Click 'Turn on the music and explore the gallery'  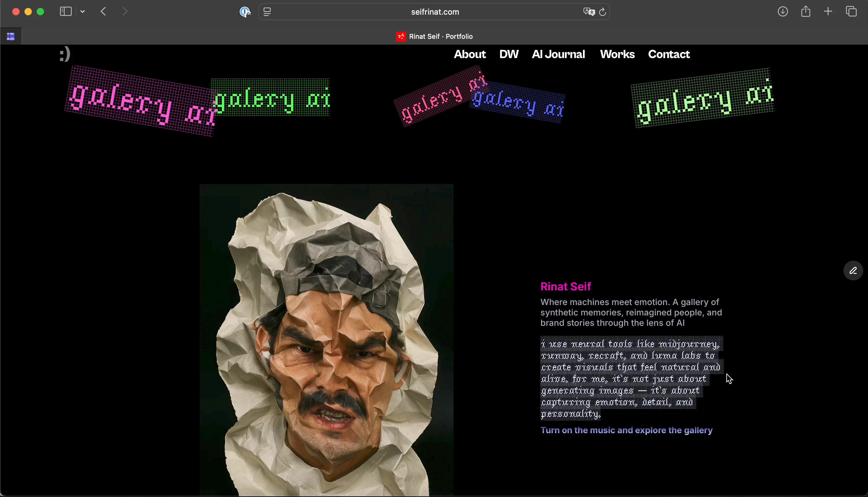point(627,431)
